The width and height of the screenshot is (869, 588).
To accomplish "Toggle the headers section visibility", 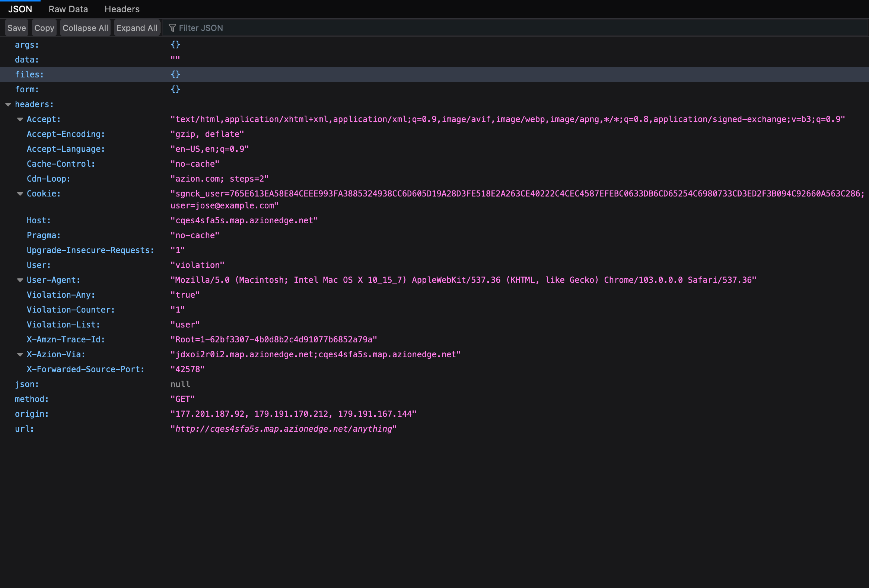I will coord(9,104).
